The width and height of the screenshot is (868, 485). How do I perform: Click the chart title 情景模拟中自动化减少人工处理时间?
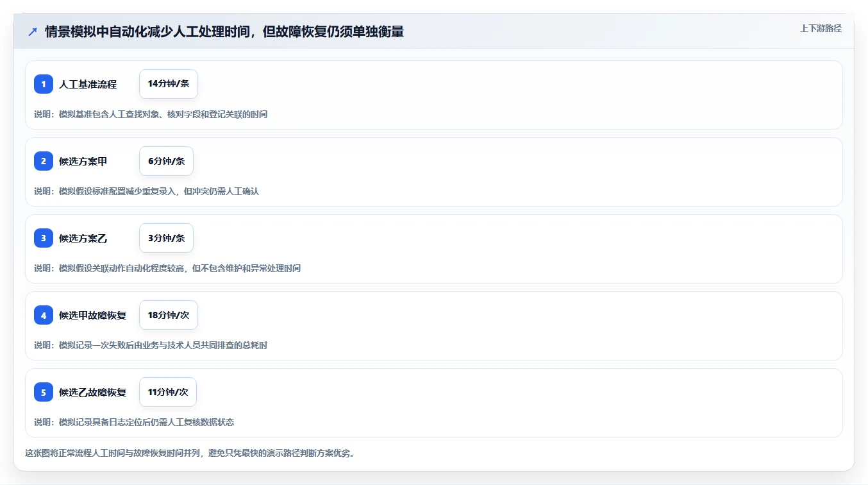(224, 31)
